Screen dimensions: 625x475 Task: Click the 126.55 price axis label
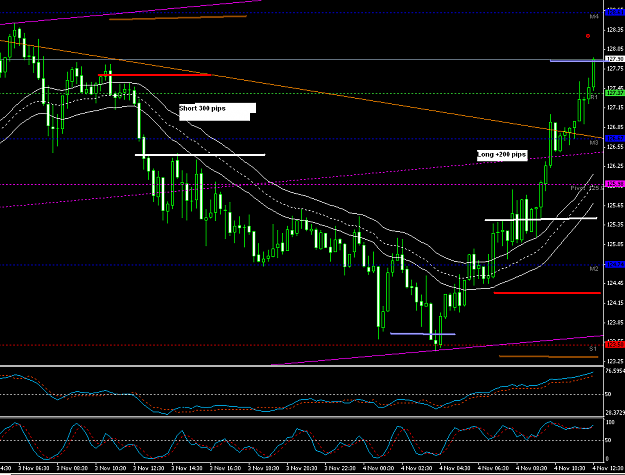[x=615, y=147]
